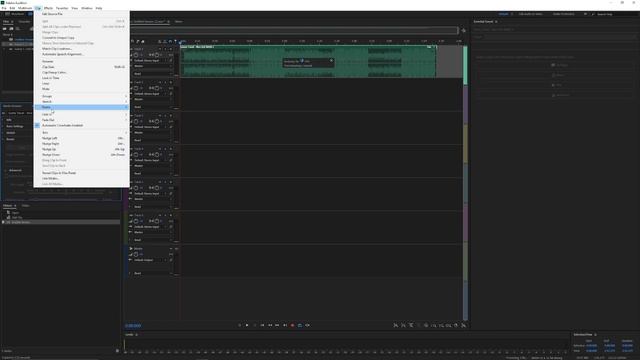Viewport: 640px width, 360px height.
Task: Expand the Stretch submenu in Clip menu
Action: 82,102
